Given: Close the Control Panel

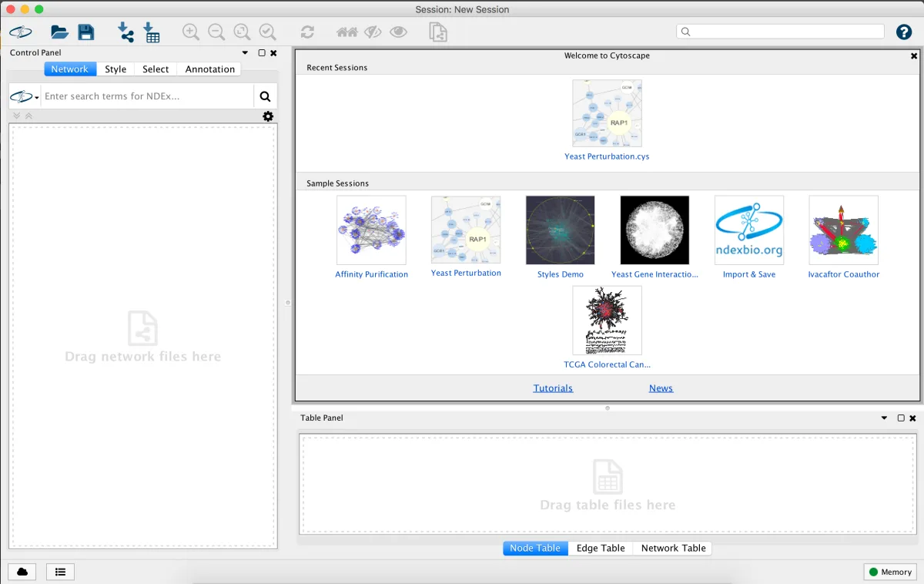Looking at the screenshot, I should click(x=273, y=53).
